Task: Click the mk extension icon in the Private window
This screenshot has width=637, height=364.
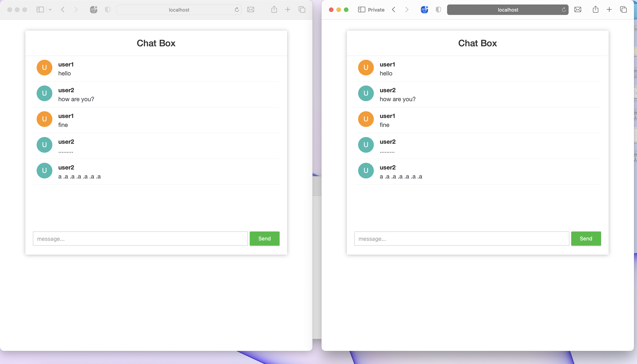Action: (x=424, y=10)
